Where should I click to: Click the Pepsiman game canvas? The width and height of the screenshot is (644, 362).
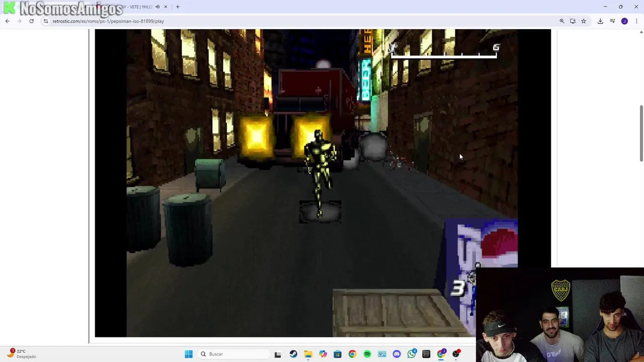tap(323, 183)
